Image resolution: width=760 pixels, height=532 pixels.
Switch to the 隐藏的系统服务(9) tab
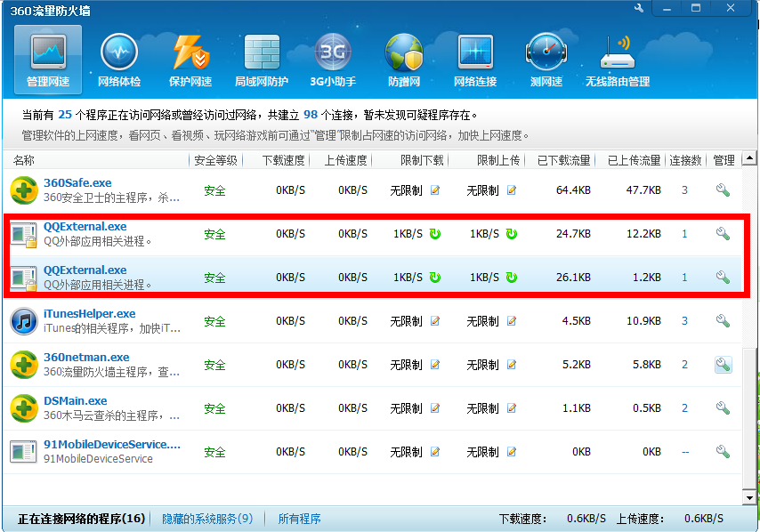(207, 519)
